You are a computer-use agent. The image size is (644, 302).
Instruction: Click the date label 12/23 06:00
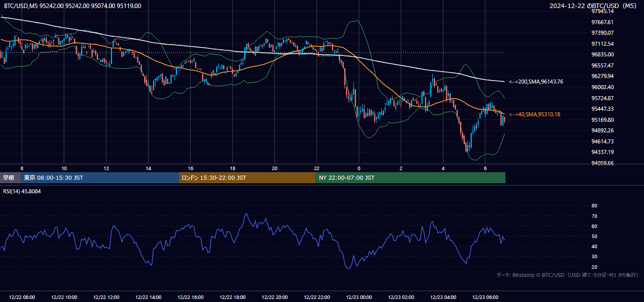[485, 297]
